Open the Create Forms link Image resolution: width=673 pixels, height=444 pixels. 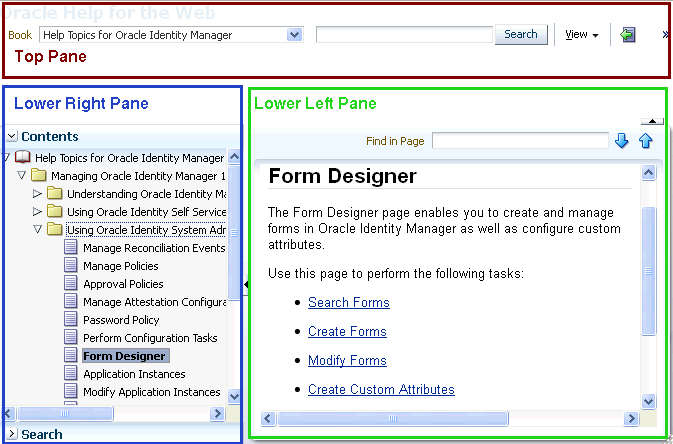tap(347, 331)
